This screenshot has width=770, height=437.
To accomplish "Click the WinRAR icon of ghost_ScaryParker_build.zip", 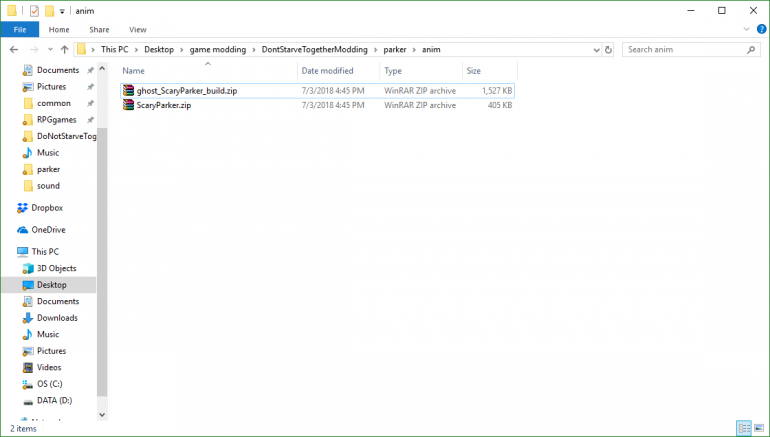I will tap(128, 91).
